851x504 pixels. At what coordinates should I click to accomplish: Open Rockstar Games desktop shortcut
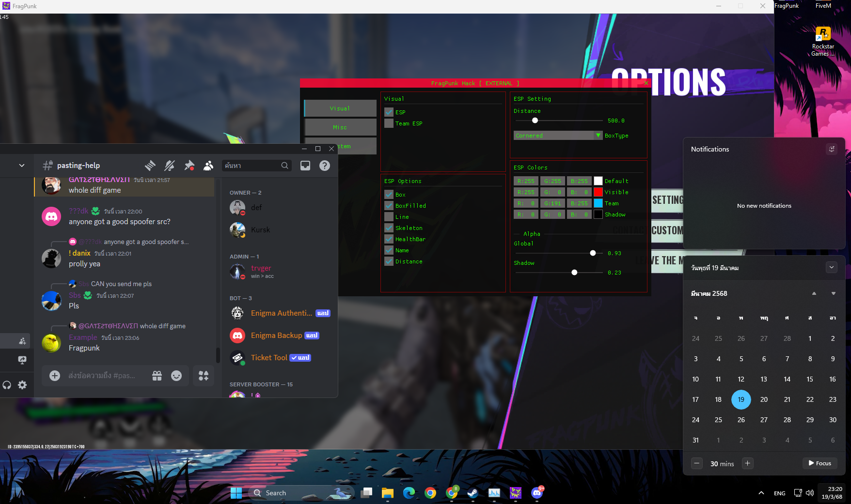pos(823,42)
